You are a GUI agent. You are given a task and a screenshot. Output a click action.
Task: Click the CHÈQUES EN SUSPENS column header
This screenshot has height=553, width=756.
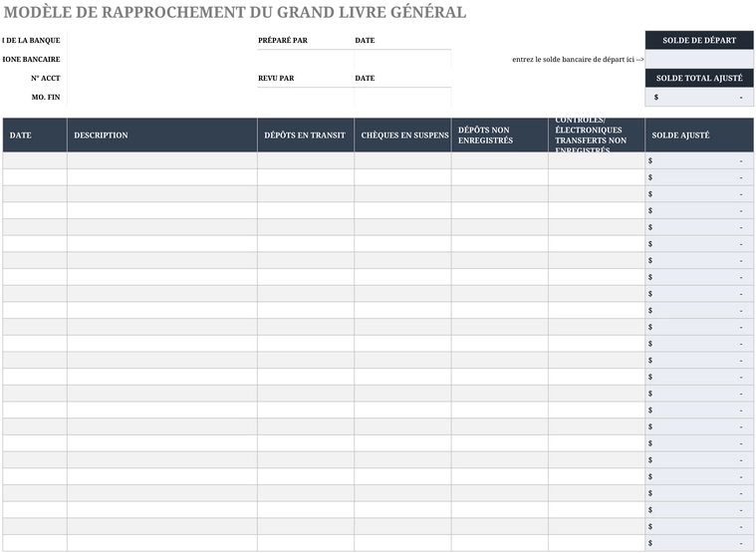(402, 135)
